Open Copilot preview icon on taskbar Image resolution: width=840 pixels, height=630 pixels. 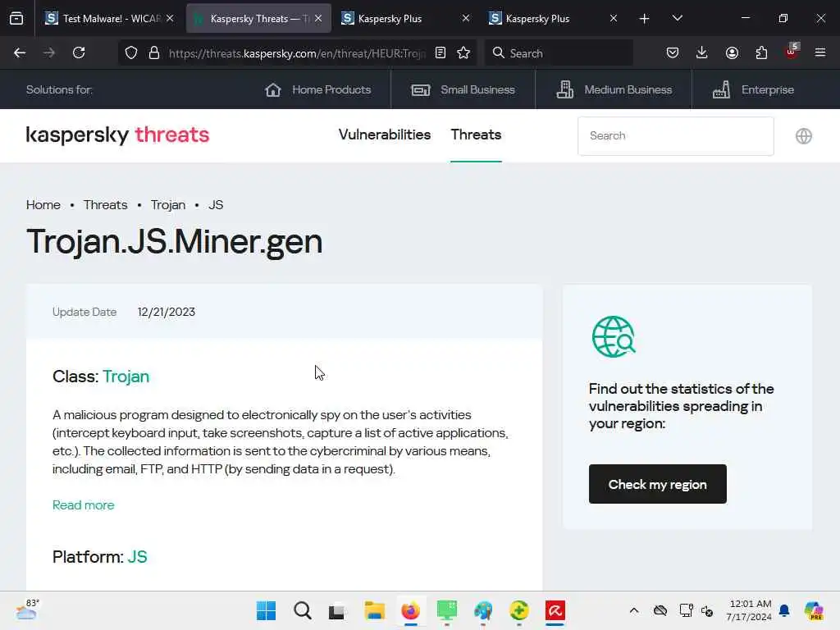tap(814, 610)
